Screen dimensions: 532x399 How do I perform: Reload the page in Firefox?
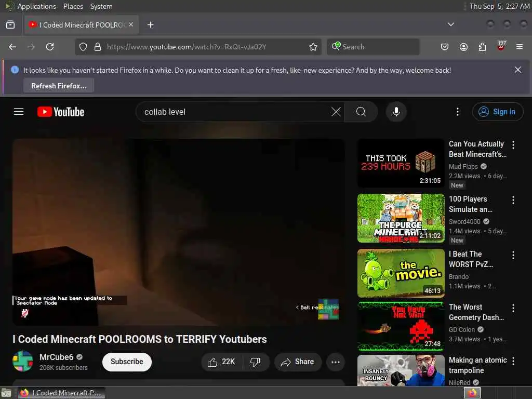(x=50, y=47)
